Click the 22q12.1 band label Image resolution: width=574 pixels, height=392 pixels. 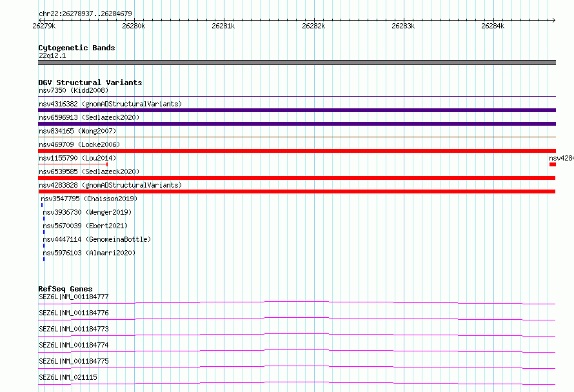tap(52, 55)
